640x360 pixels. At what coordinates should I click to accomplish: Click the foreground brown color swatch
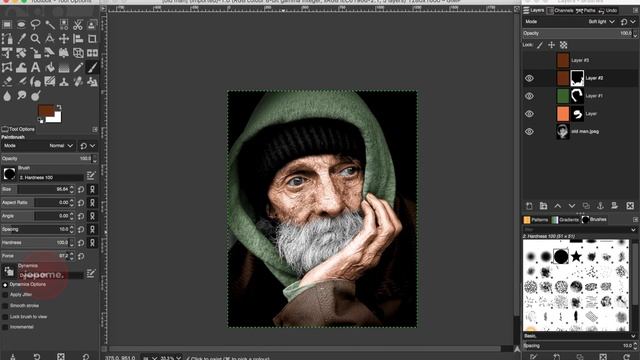(x=45, y=110)
